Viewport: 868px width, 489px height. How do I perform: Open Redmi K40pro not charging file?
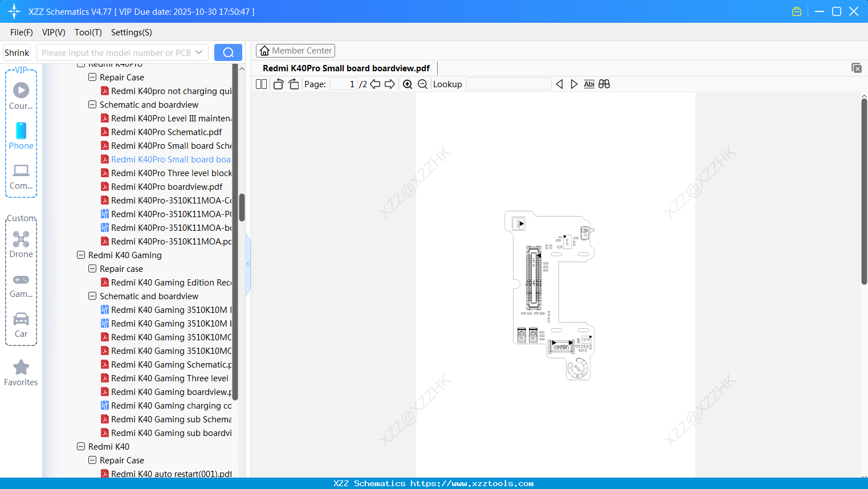pos(171,91)
